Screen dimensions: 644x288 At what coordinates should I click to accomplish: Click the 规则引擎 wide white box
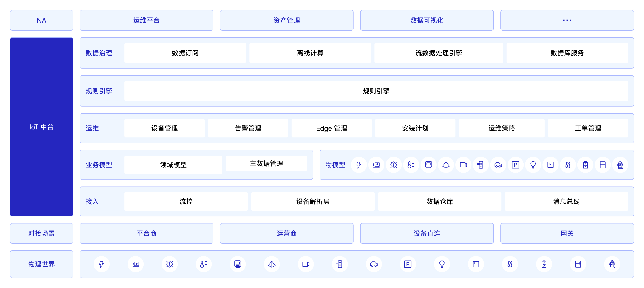(376, 91)
